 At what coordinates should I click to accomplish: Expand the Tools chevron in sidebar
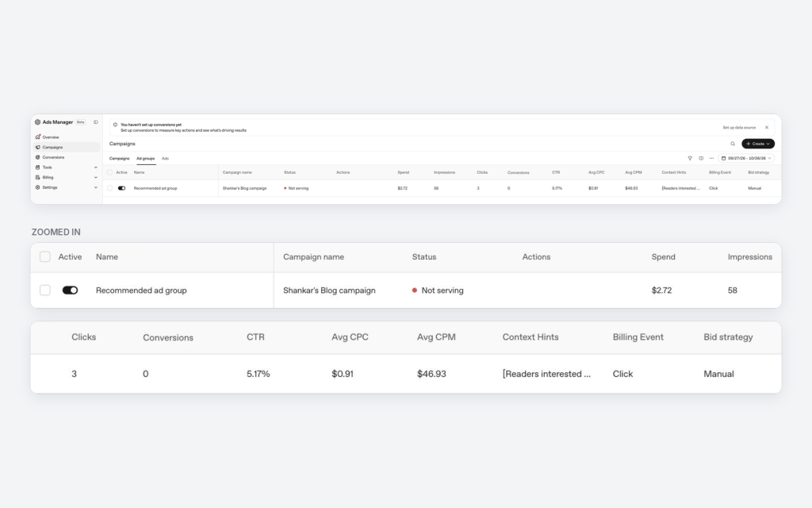96,167
